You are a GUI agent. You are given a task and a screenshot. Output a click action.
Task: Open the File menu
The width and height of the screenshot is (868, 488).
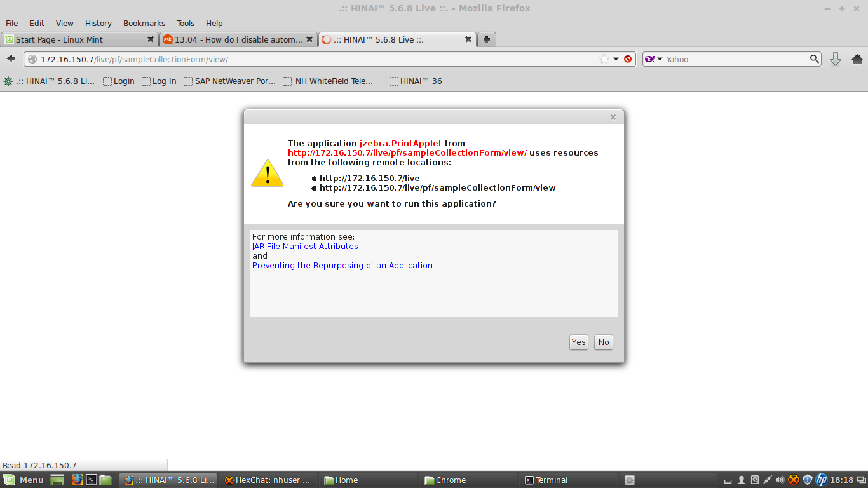pos(11,23)
